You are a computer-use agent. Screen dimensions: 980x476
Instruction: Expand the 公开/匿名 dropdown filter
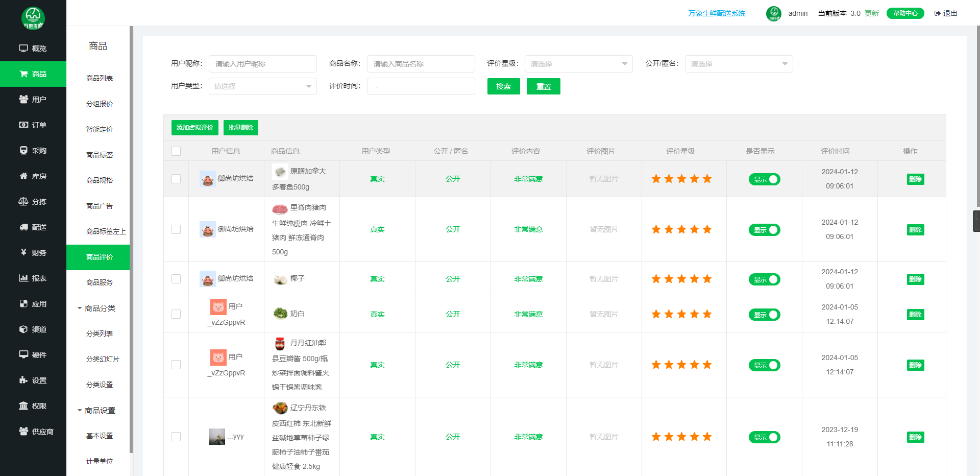pos(739,64)
